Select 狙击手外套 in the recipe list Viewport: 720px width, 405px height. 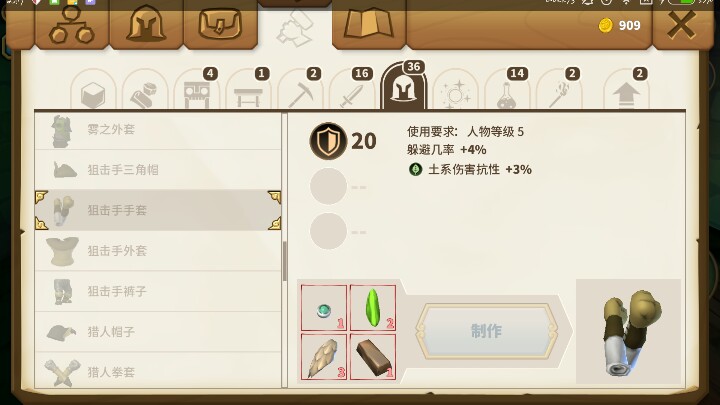click(158, 251)
